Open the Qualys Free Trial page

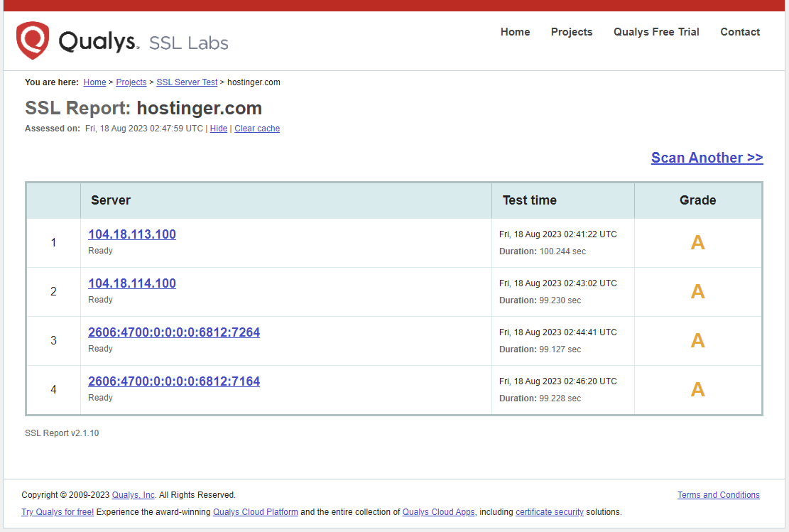click(655, 32)
